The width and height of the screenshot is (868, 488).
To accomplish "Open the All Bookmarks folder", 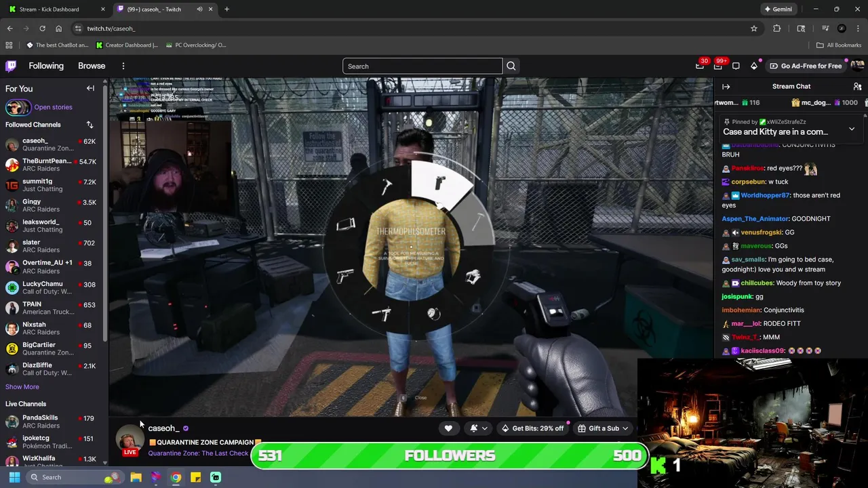I will [x=839, y=45].
